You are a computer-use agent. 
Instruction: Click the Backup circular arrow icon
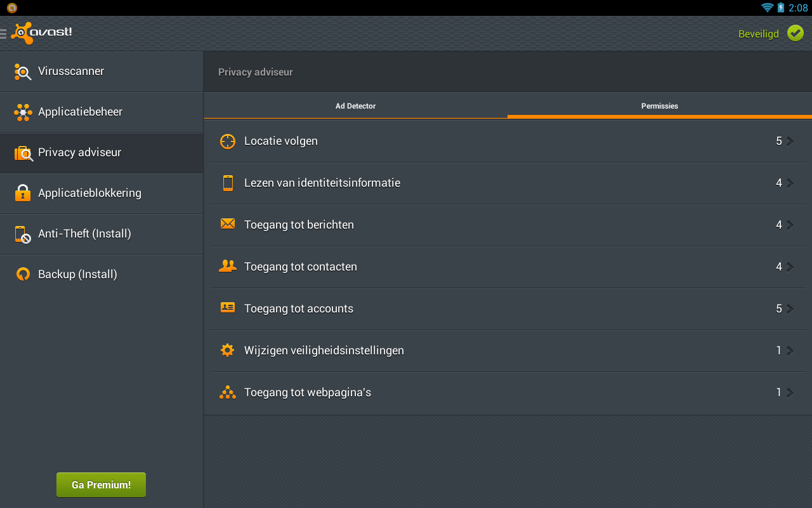point(23,274)
